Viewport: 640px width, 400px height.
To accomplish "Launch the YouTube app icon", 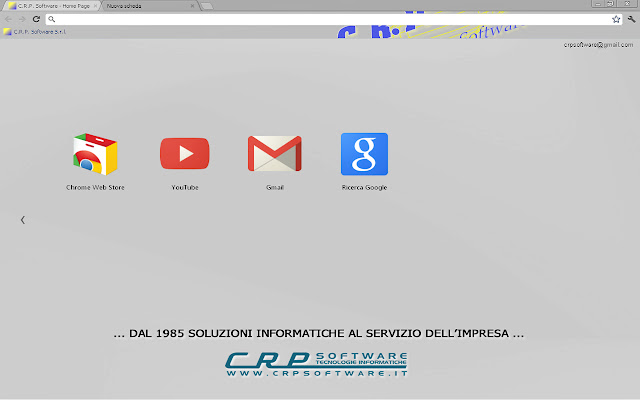I will (184, 153).
